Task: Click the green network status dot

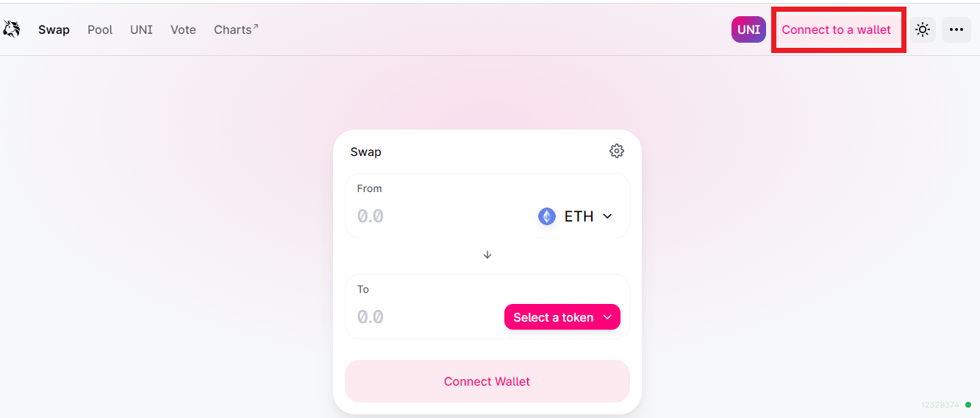Action: pos(968,405)
